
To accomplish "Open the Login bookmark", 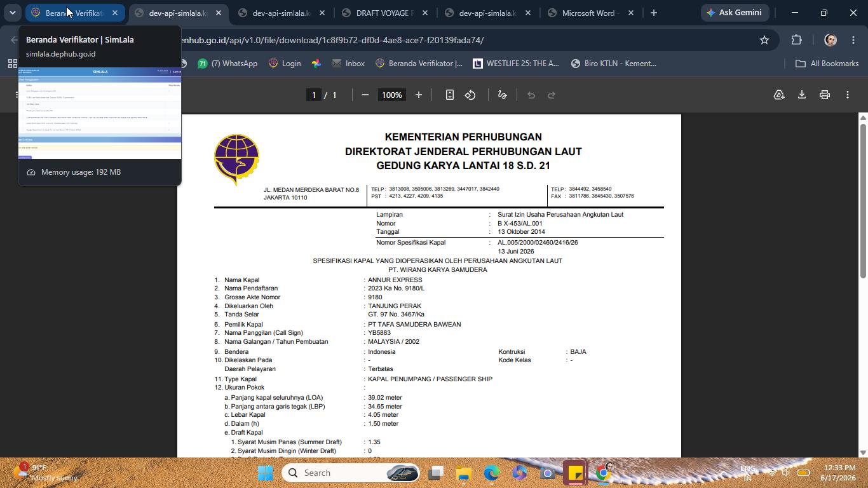I will click(x=285, y=64).
